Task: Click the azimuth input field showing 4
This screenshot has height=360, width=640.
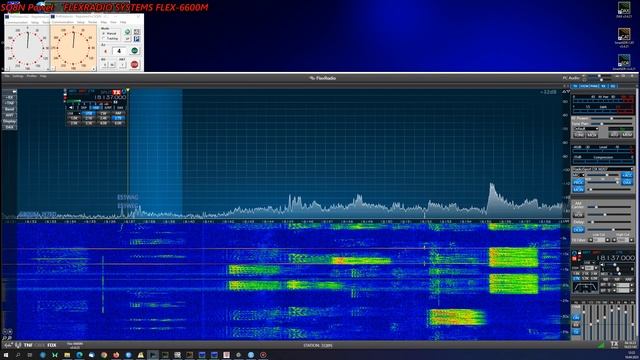Action: click(119, 51)
